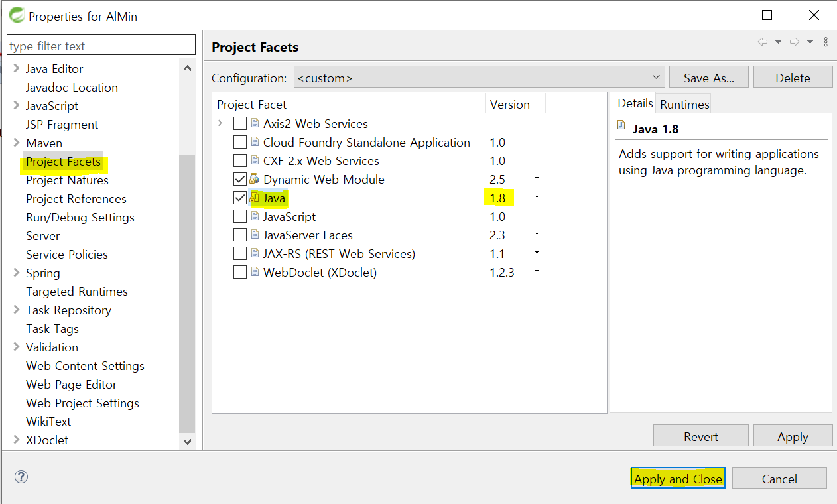Expand the Java Editor tree node
This screenshot has width=837, height=504.
pos(17,68)
